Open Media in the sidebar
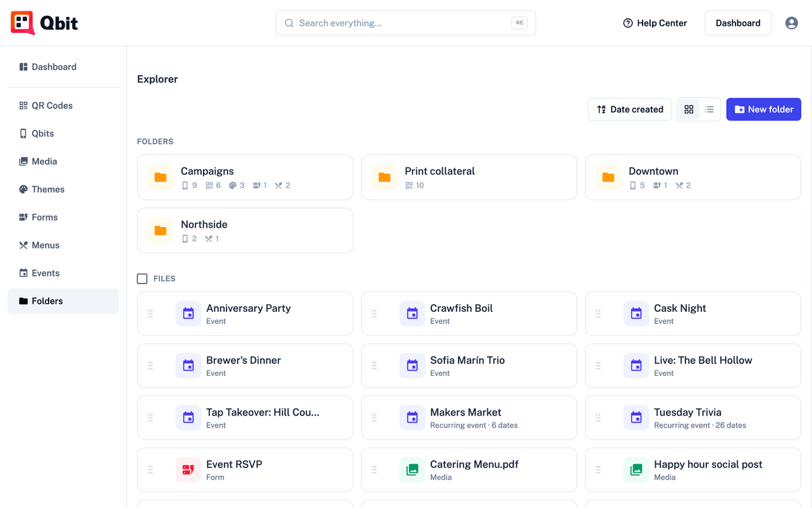The image size is (812, 508). click(63, 161)
